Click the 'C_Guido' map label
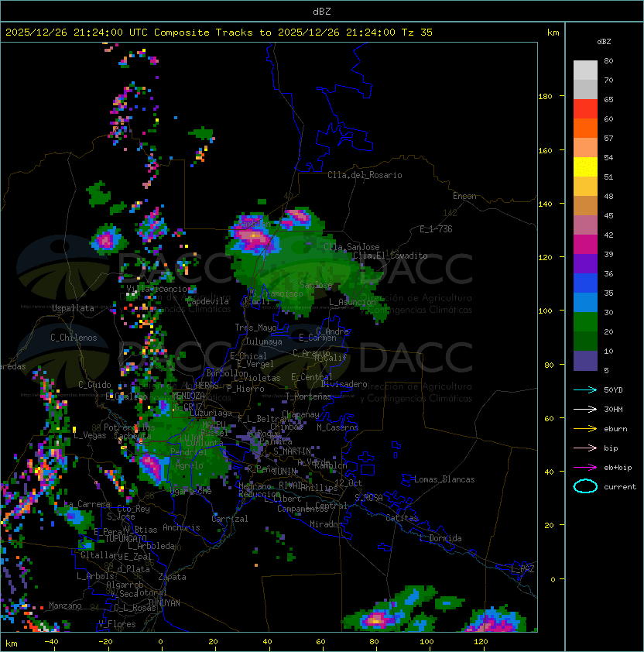Screen dimensions: 644x652 point(94,385)
